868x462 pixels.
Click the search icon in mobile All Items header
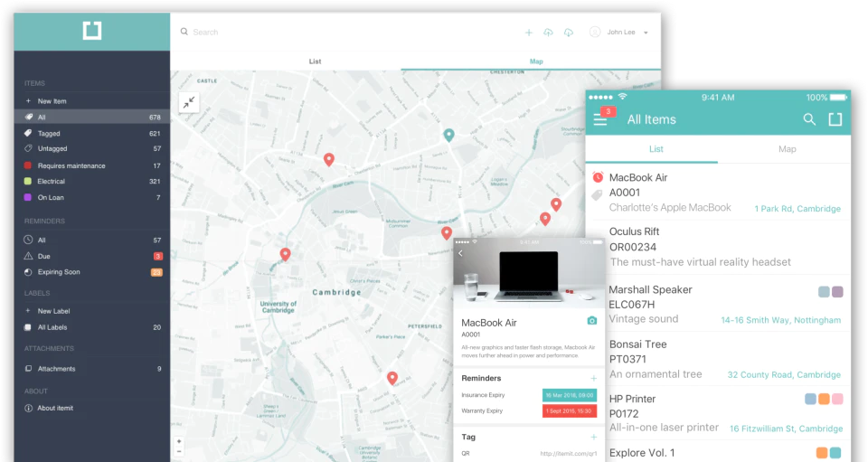tap(809, 119)
